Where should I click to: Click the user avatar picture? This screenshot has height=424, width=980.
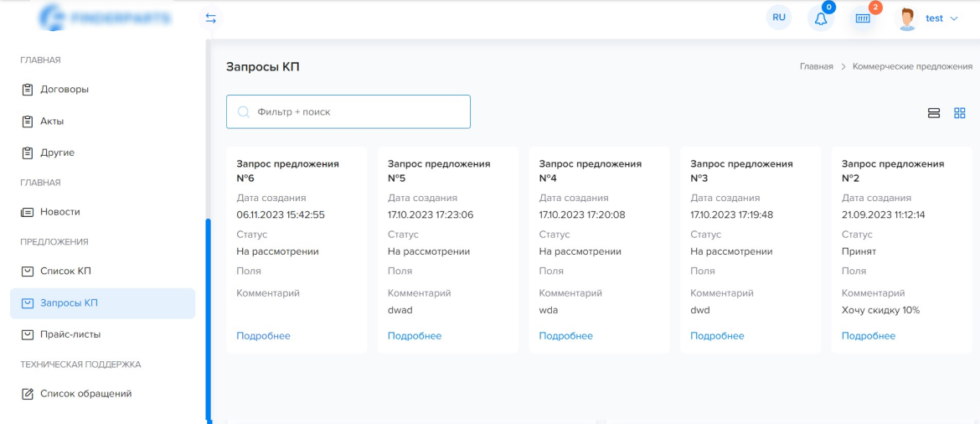click(905, 18)
